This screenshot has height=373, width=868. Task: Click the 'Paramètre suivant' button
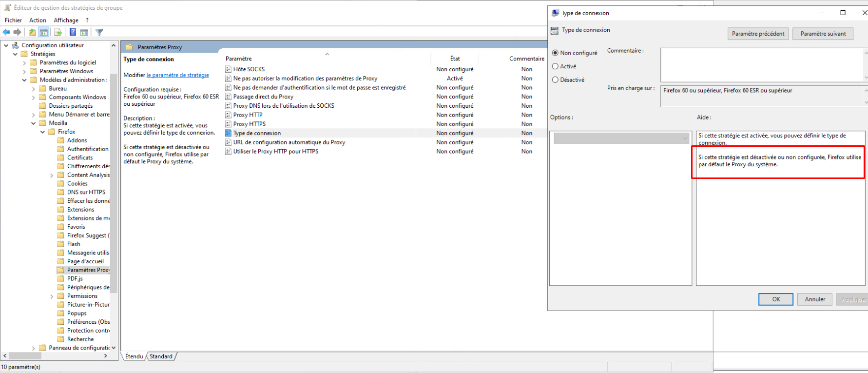tap(823, 34)
